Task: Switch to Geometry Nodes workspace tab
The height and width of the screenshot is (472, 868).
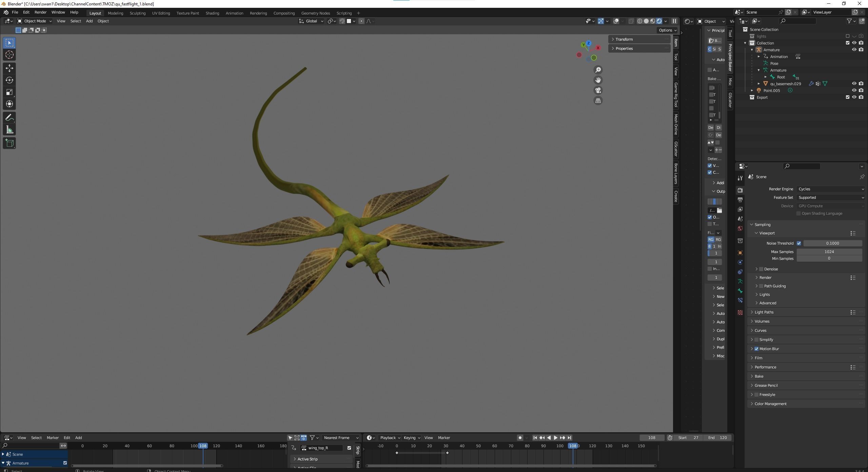Action: [x=315, y=13]
